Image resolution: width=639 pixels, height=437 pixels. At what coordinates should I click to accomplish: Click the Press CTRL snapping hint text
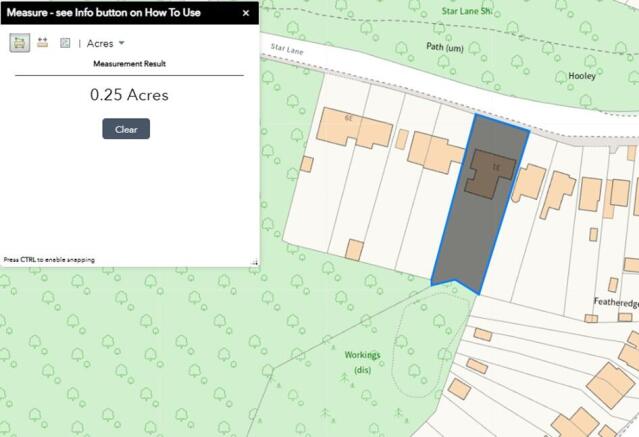click(x=50, y=259)
